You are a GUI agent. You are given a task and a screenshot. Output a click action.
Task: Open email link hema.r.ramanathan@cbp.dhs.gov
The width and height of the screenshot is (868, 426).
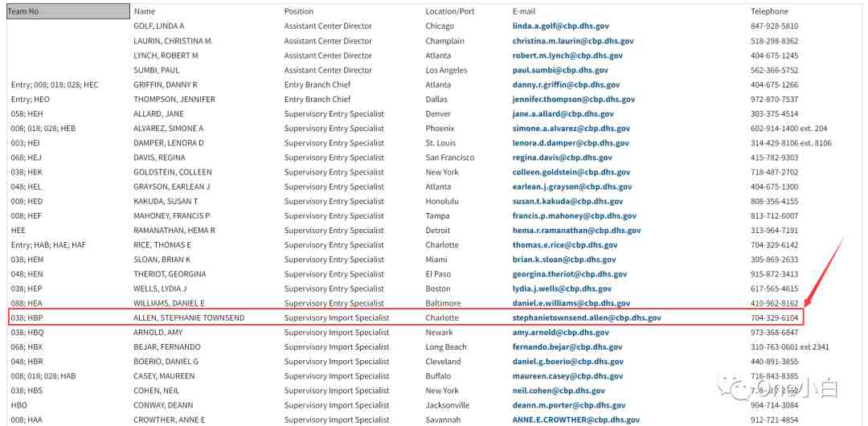[577, 231]
